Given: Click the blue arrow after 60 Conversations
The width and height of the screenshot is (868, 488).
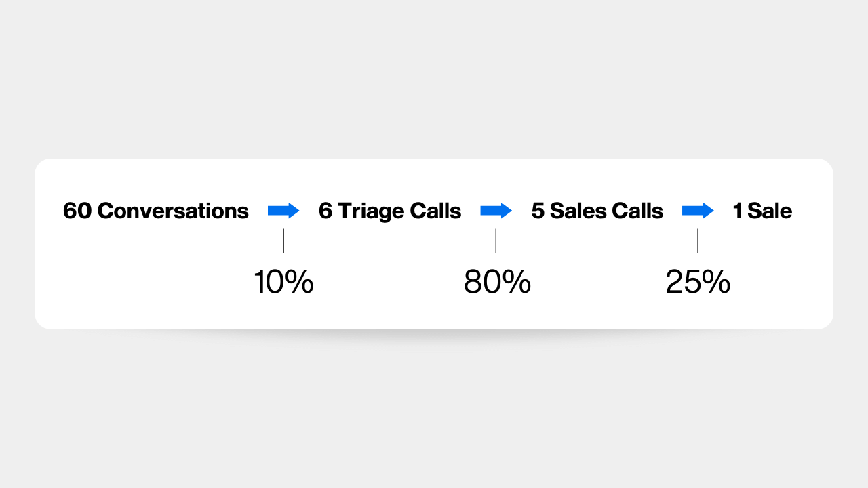Looking at the screenshot, I should 283,211.
